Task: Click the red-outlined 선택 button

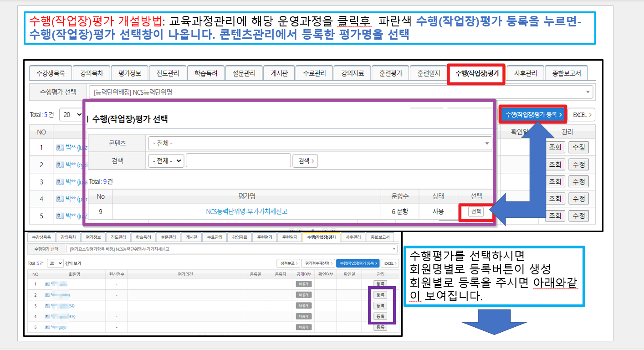Action: pyautogui.click(x=475, y=212)
